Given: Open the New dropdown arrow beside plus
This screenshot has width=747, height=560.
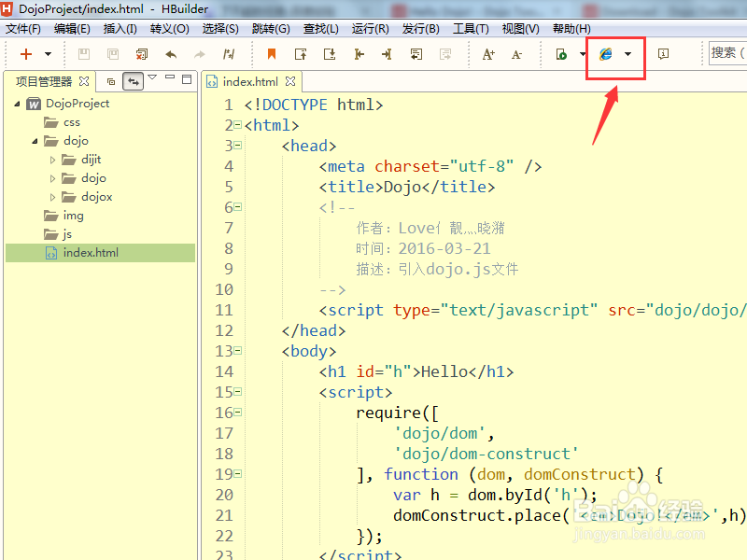Looking at the screenshot, I should click(49, 54).
